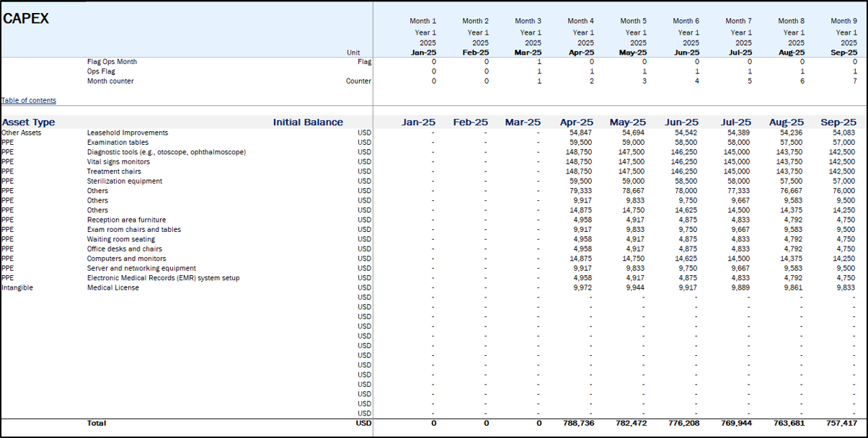Select the total 776,208 for Jun-25
This screenshot has width=868, height=438.
(x=684, y=423)
